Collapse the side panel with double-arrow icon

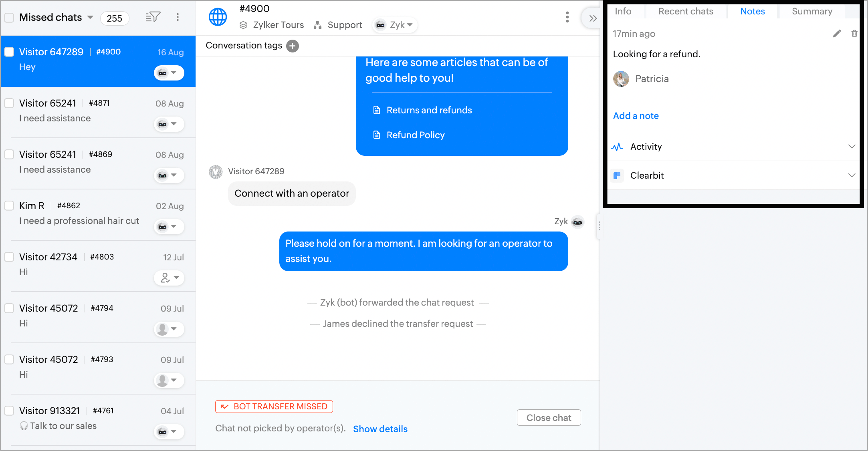pyautogui.click(x=593, y=18)
